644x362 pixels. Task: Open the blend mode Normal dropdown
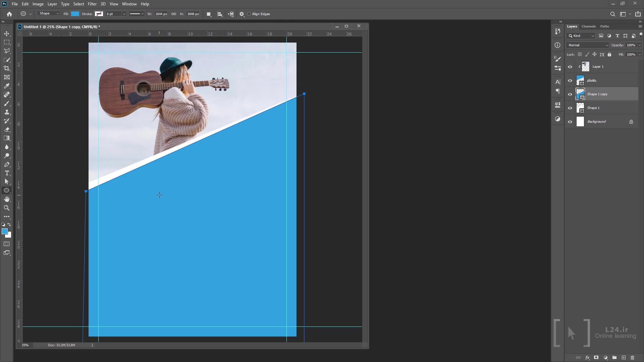pyautogui.click(x=588, y=45)
